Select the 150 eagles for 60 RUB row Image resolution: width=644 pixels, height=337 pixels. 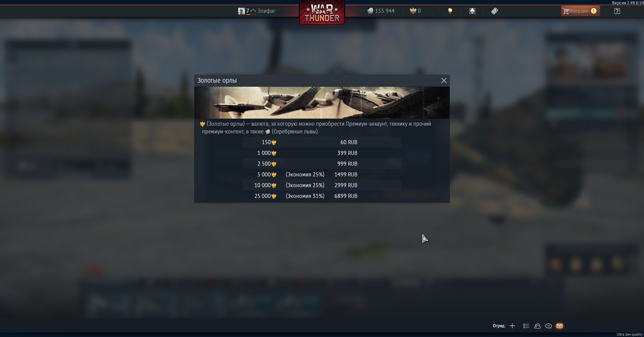click(x=322, y=142)
